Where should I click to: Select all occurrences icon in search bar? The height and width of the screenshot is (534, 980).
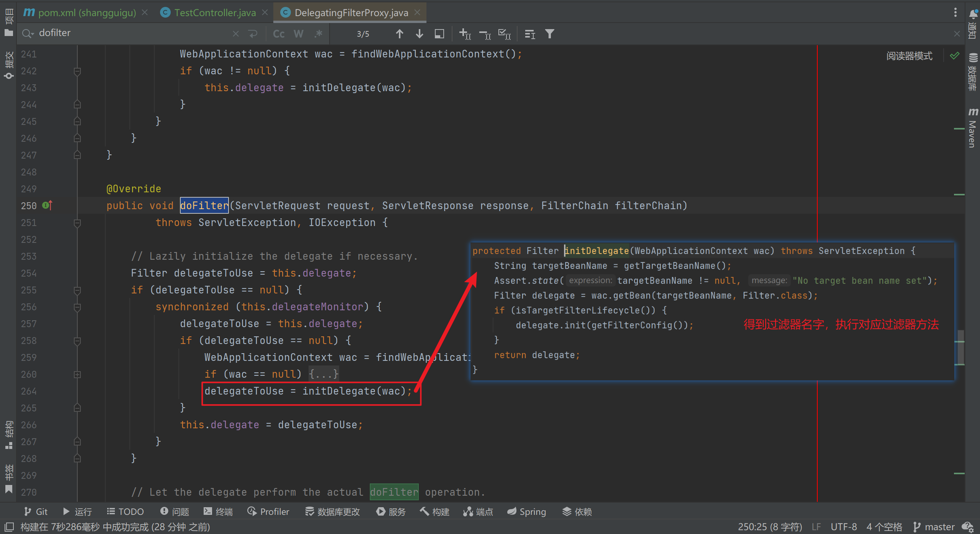pyautogui.click(x=504, y=34)
